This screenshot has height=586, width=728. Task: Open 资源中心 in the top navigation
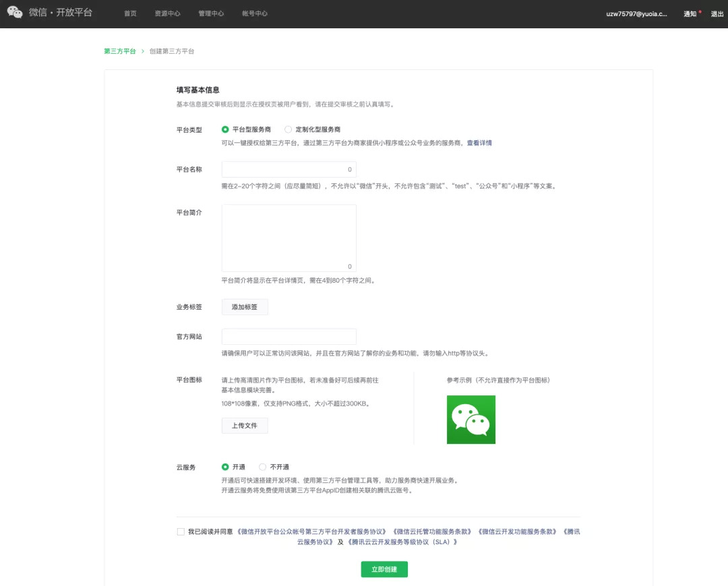click(x=168, y=13)
